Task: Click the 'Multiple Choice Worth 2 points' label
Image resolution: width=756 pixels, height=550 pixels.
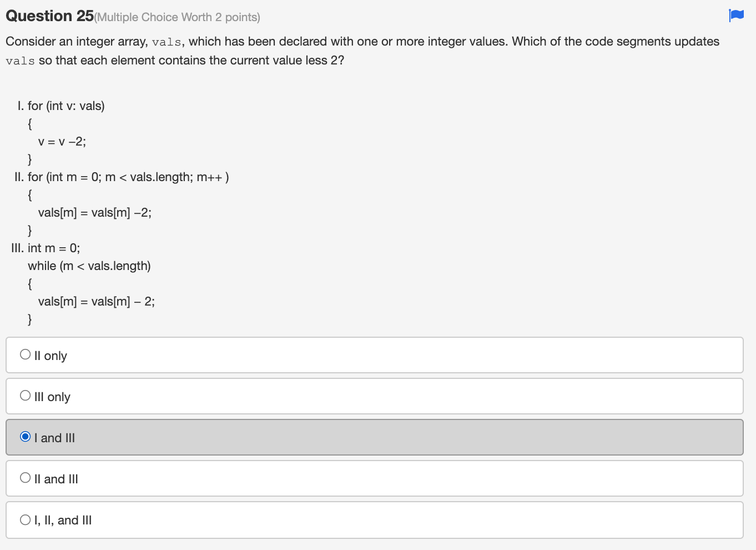Action: [177, 17]
